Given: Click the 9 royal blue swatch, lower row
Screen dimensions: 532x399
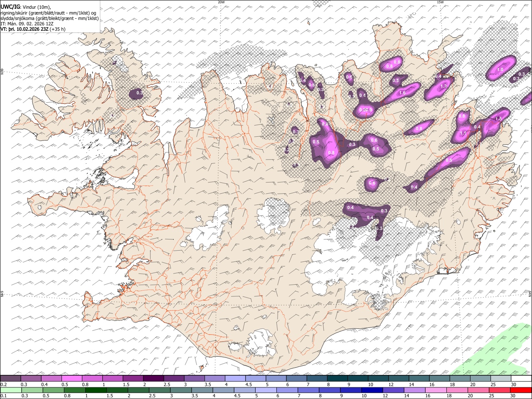Looking at the screenshot, I should (x=351, y=390).
